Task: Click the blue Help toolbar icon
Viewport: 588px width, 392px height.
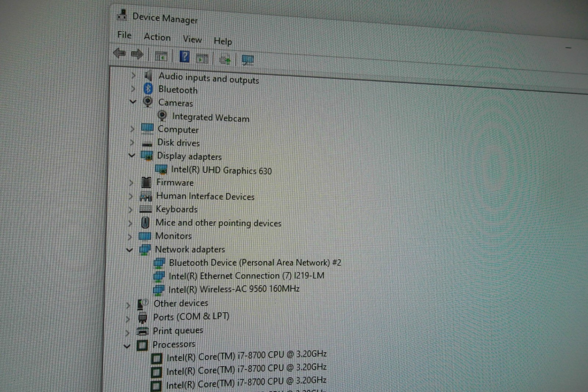Action: coord(184,57)
